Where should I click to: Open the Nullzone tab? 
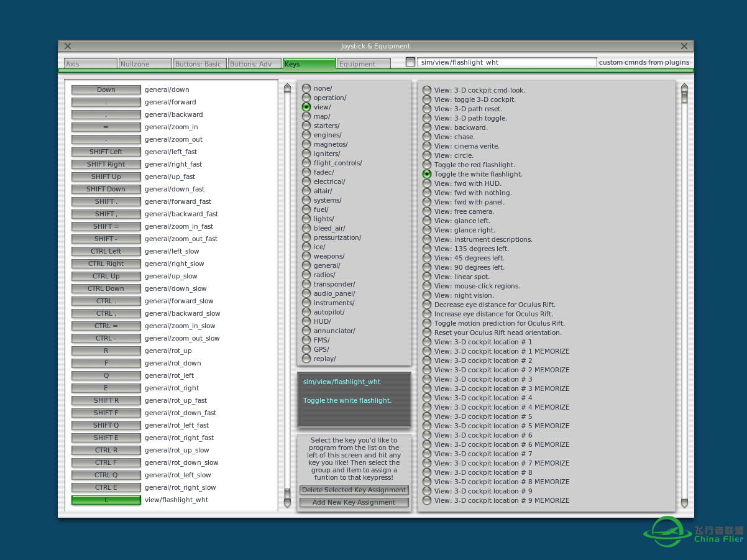pyautogui.click(x=145, y=63)
